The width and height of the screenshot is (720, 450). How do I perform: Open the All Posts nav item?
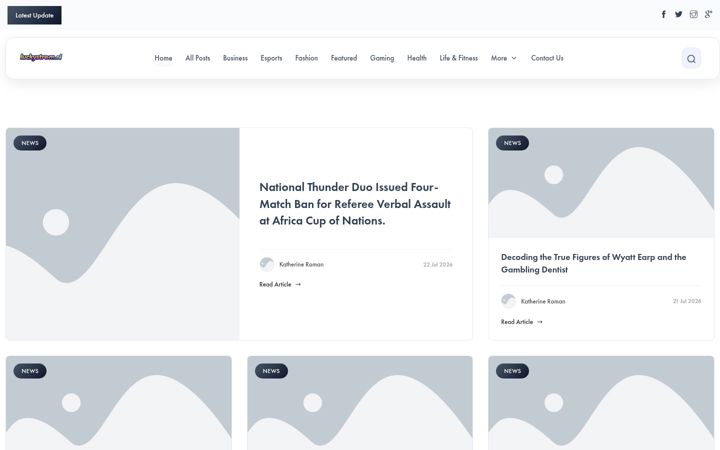tap(197, 58)
